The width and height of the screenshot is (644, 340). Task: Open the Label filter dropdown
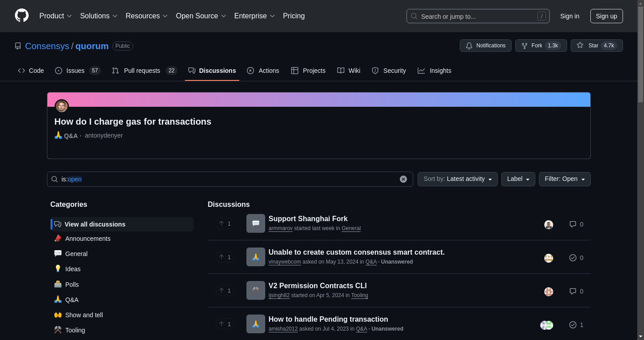[x=518, y=179]
